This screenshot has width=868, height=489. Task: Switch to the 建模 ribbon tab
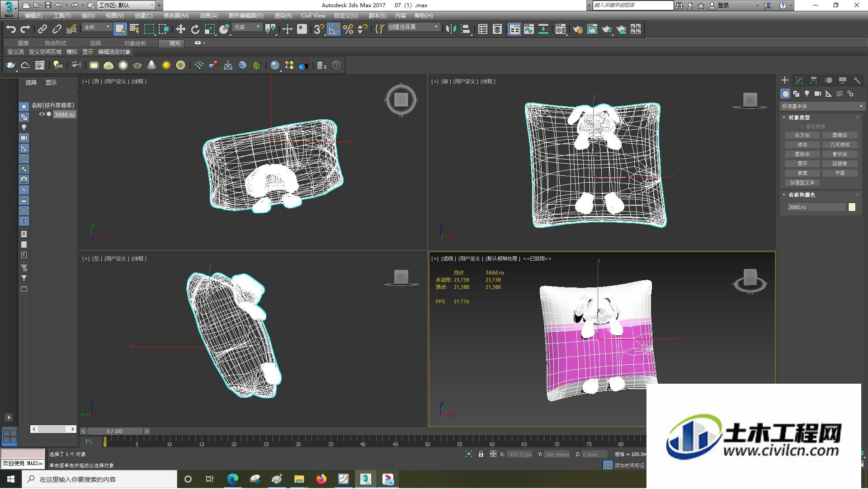[23, 43]
